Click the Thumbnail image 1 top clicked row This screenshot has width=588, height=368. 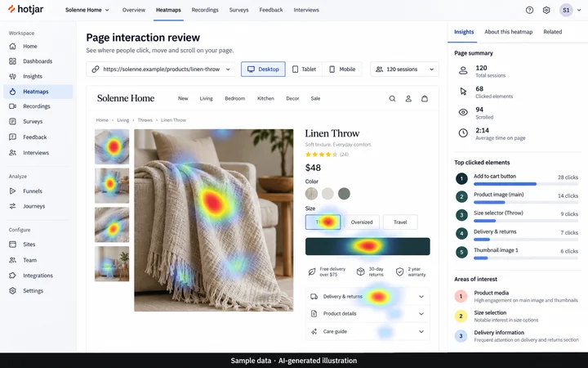[x=517, y=254]
